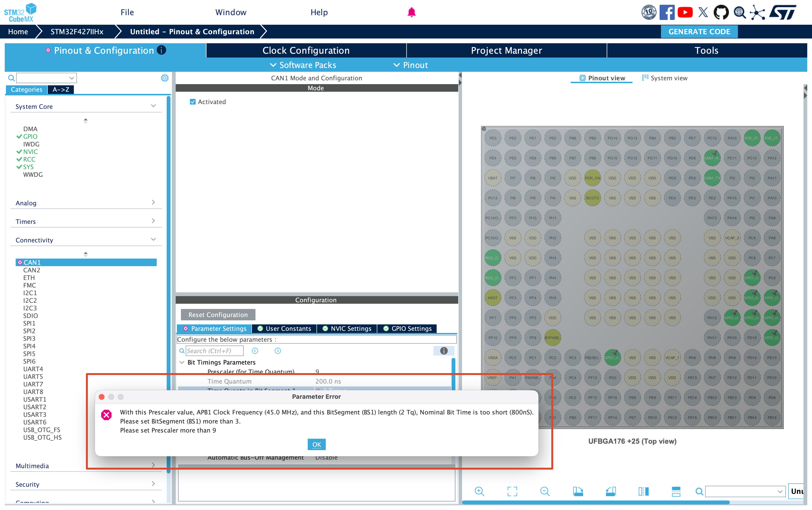Collapse the System Core category

[x=153, y=106]
